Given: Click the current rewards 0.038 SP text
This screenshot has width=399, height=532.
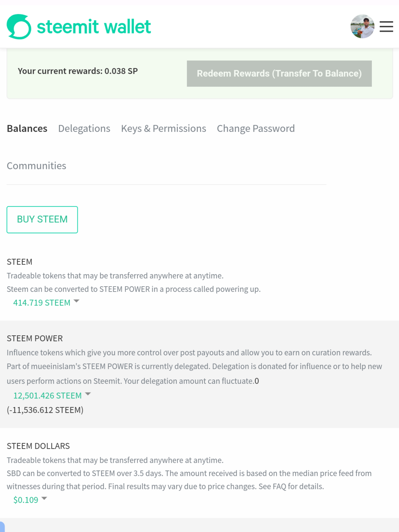Looking at the screenshot, I should 78,71.
